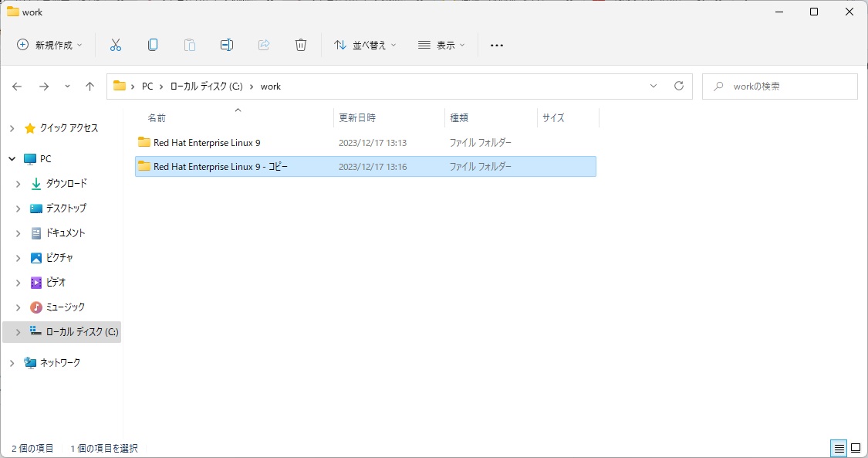Minimize the work window
Viewport: 868px width, 458px height.
(x=779, y=12)
